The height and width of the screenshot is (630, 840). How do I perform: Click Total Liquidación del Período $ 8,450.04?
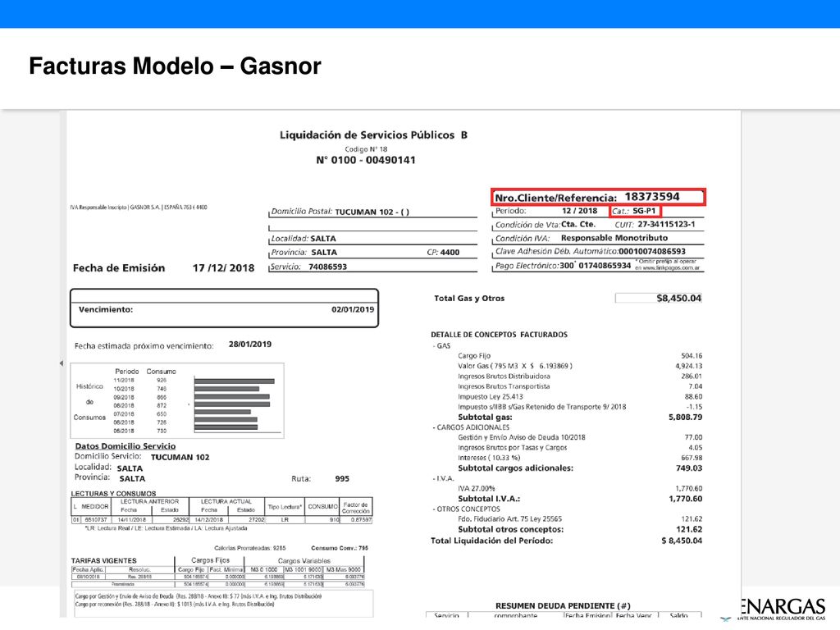566,541
